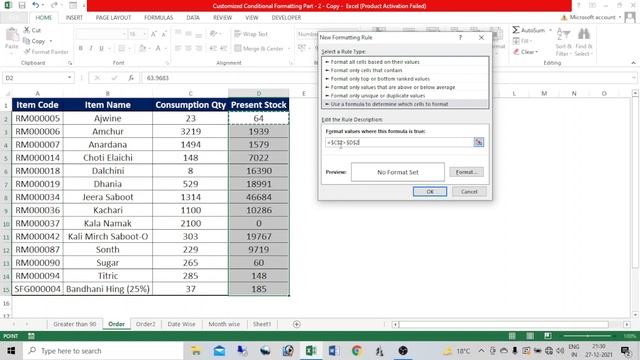Switch to Page Layout view icon
This screenshot has width=640, height=360.
tap(530, 336)
